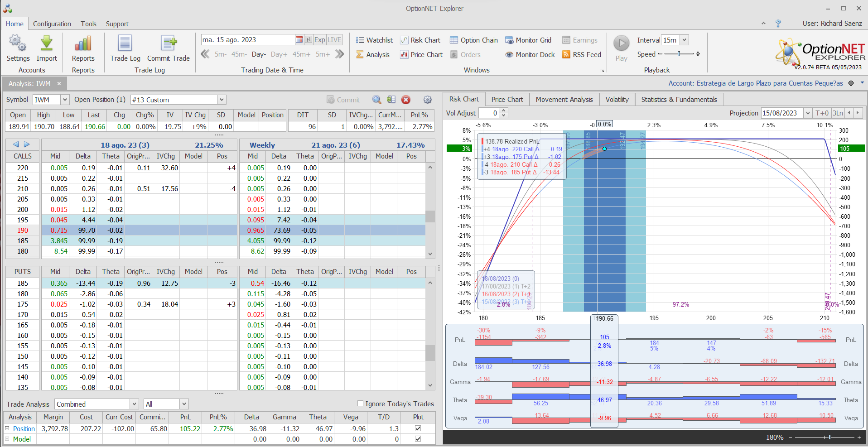Open the Reports chart icon
This screenshot has height=447, width=868.
[x=83, y=44]
